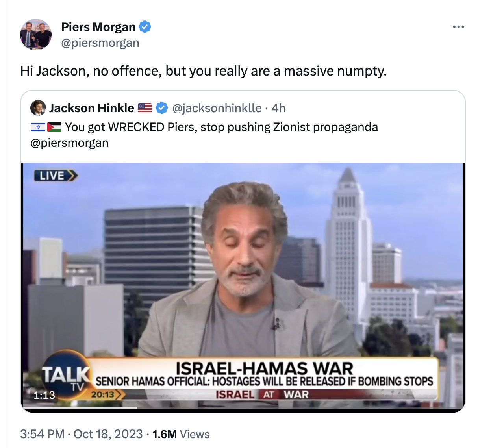The width and height of the screenshot is (478, 448).
Task: Open the @piersmorgan handle under the name
Action: [100, 43]
